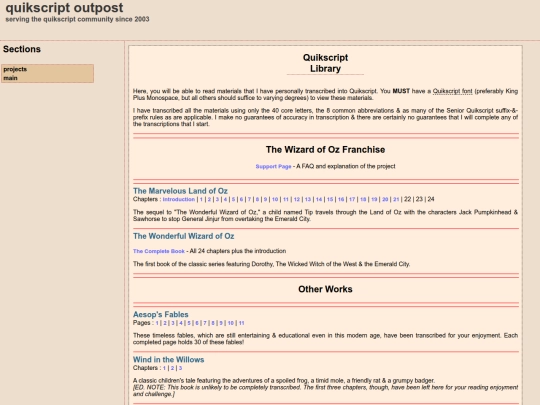The image size is (540, 405).
Task: Click the Quikscript Library heading
Action: click(325, 63)
